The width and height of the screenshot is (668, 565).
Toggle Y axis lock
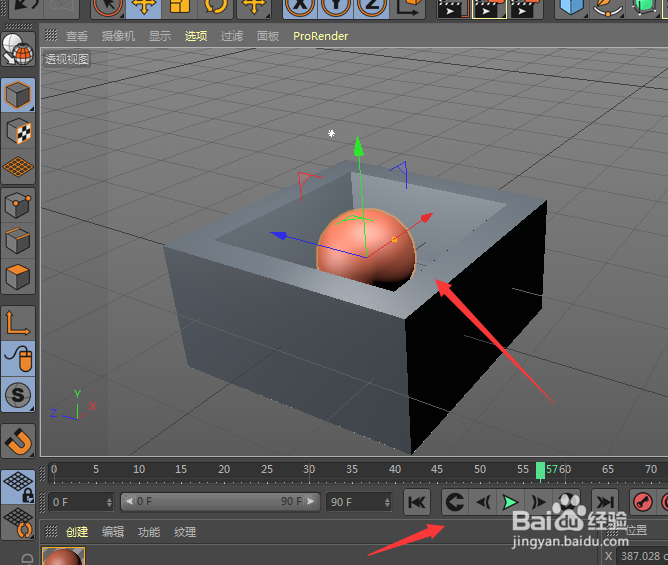coord(335,8)
